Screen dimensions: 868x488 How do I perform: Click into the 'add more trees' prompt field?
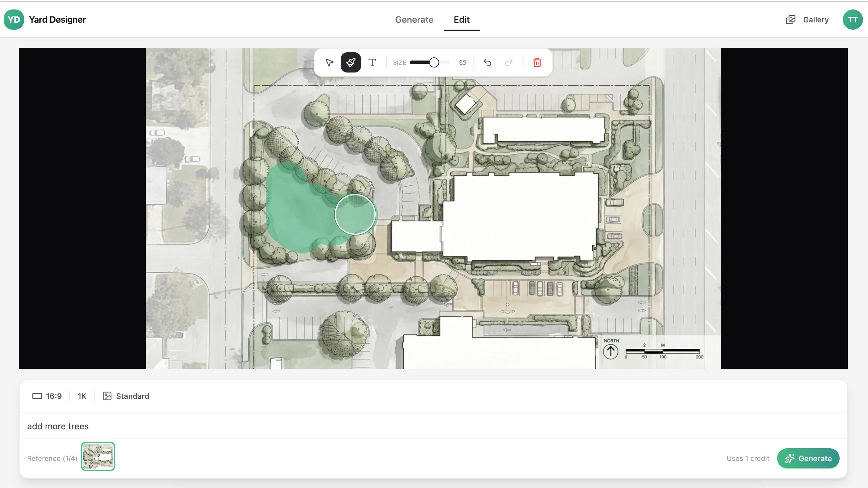(433, 426)
